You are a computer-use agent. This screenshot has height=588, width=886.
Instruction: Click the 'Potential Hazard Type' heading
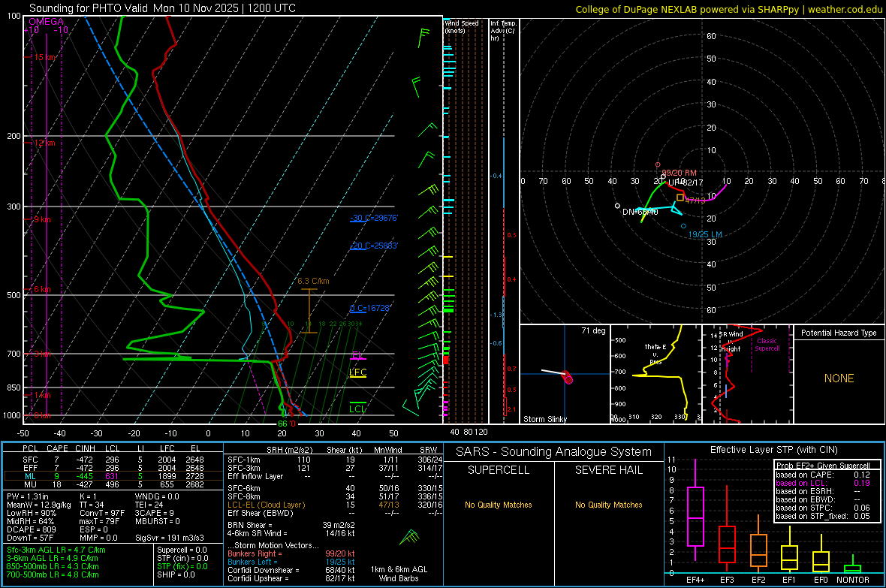click(839, 333)
